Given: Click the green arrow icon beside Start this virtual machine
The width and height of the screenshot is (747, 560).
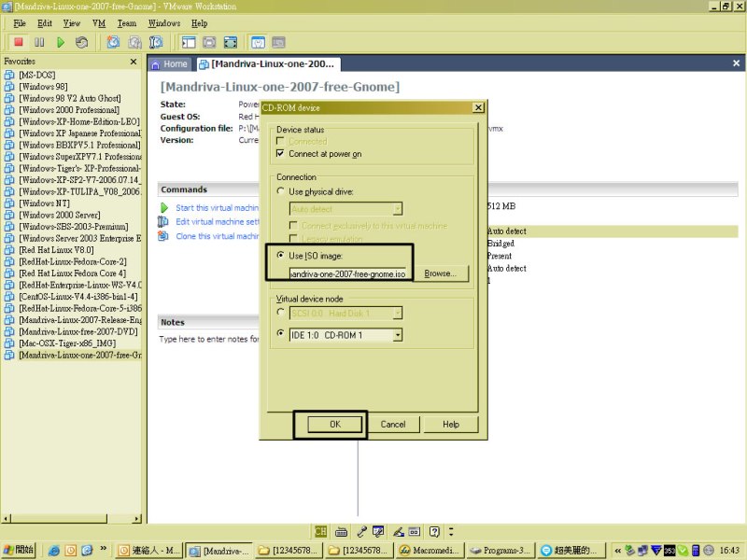Looking at the screenshot, I should pos(164,207).
